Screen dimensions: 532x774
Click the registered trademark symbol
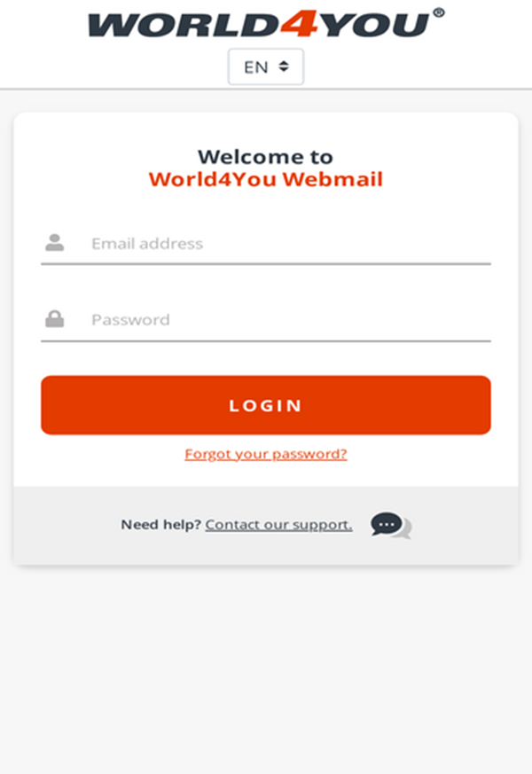438,12
